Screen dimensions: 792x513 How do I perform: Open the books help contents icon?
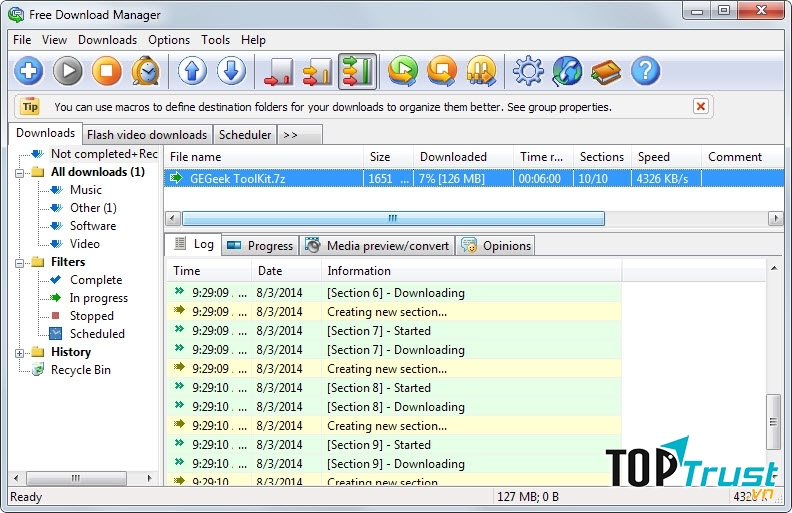point(606,71)
